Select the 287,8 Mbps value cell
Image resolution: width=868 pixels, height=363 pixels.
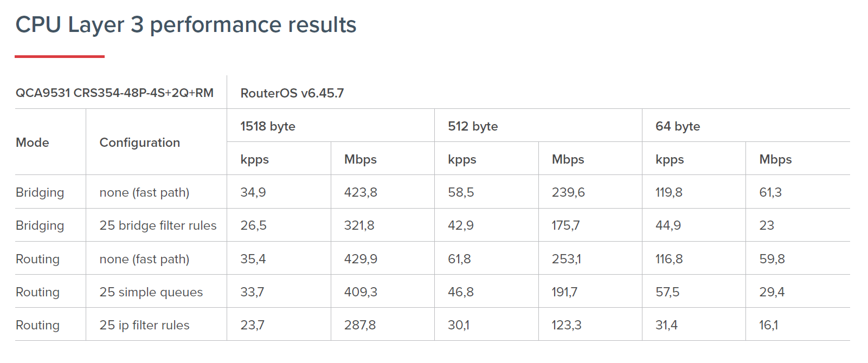point(360,325)
